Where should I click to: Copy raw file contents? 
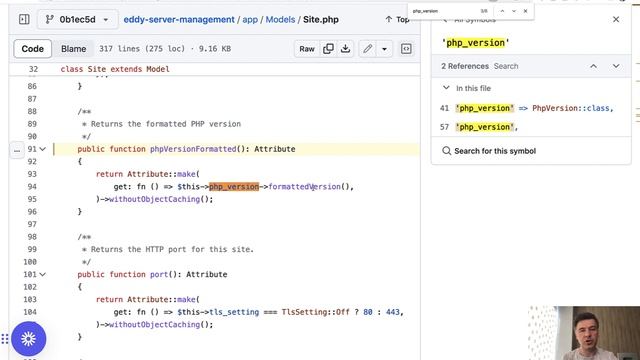click(x=328, y=49)
